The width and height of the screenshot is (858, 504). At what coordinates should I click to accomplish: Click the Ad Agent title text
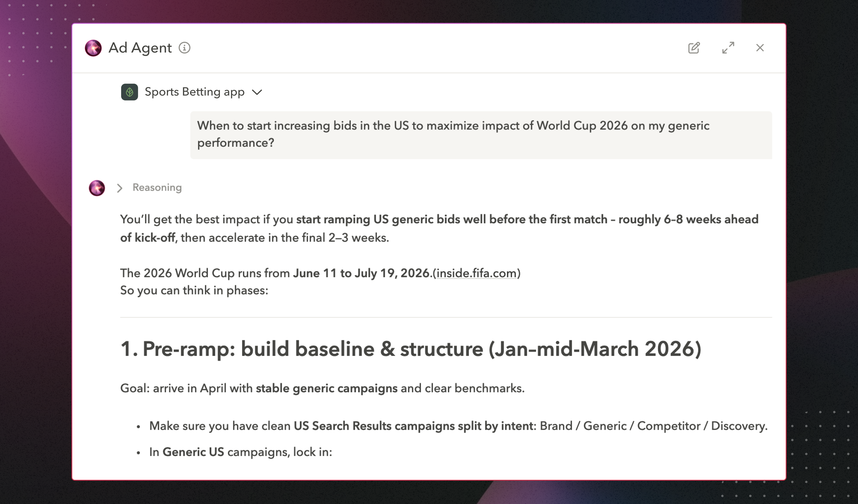click(x=140, y=48)
